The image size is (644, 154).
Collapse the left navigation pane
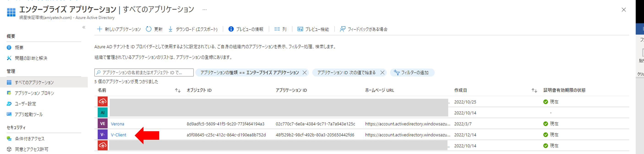coord(84,27)
